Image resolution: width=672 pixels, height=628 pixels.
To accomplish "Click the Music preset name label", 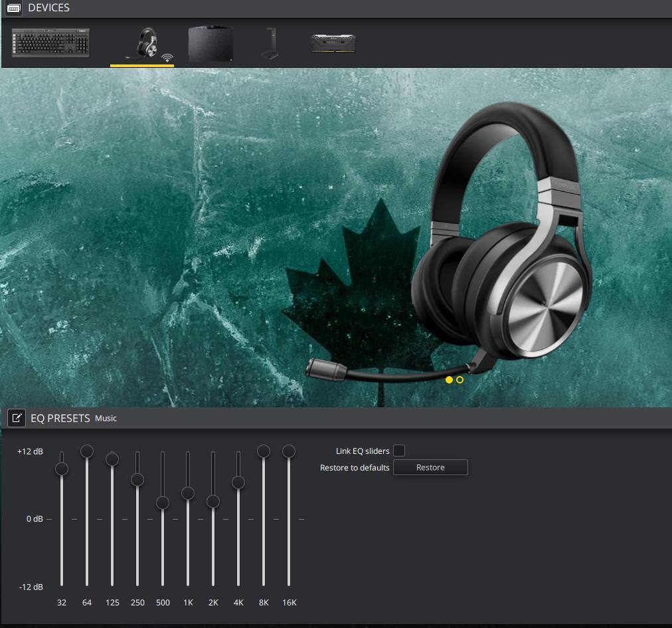I will [x=106, y=418].
